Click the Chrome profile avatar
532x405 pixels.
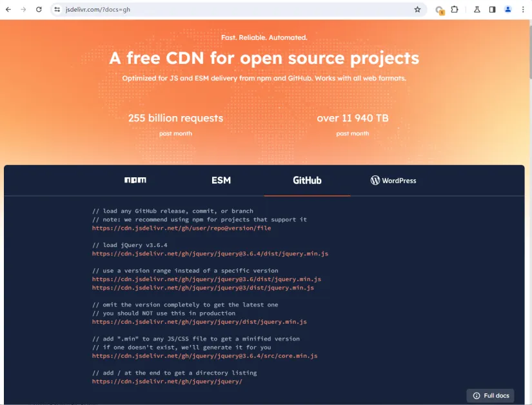point(509,9)
